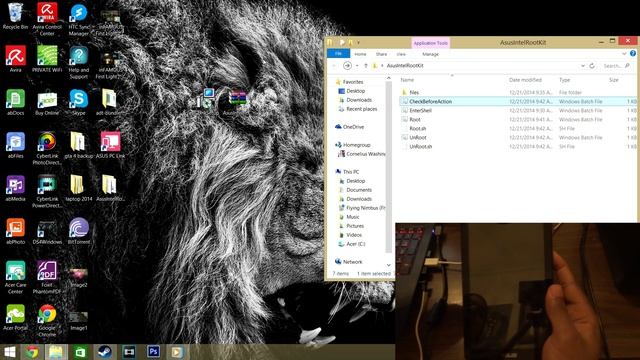Open Photoshop from the taskbar
Viewport: 640px width, 360px height.
pyautogui.click(x=153, y=351)
